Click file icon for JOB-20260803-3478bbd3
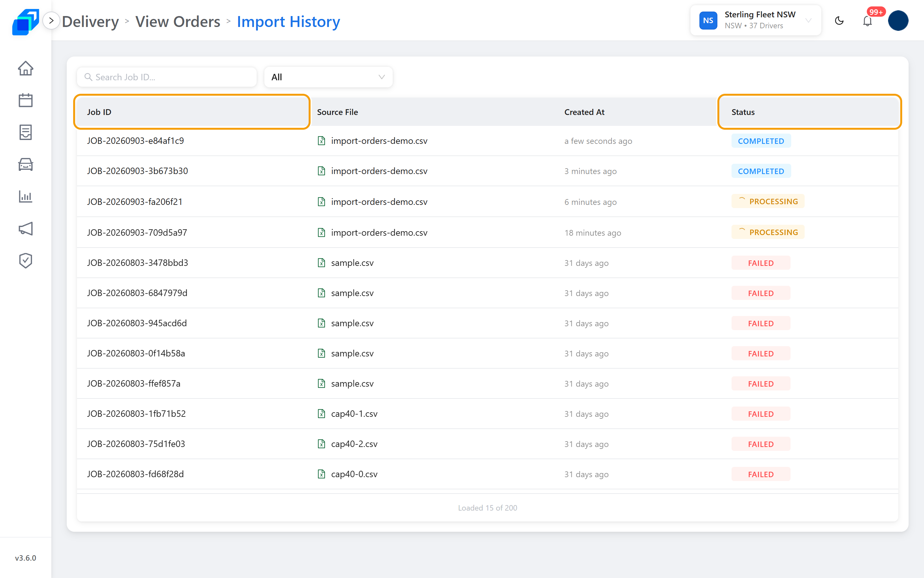Viewport: 924px width, 578px height. (x=321, y=263)
